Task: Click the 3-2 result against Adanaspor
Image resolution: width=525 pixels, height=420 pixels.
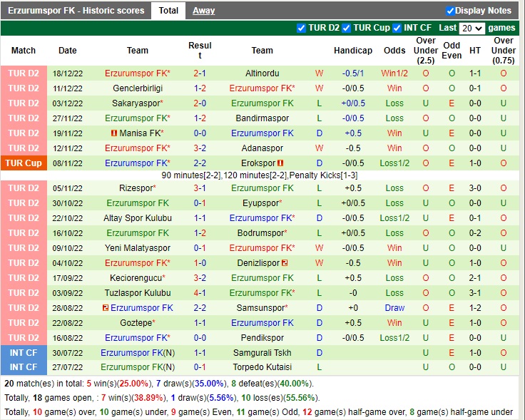Action: [x=200, y=148]
